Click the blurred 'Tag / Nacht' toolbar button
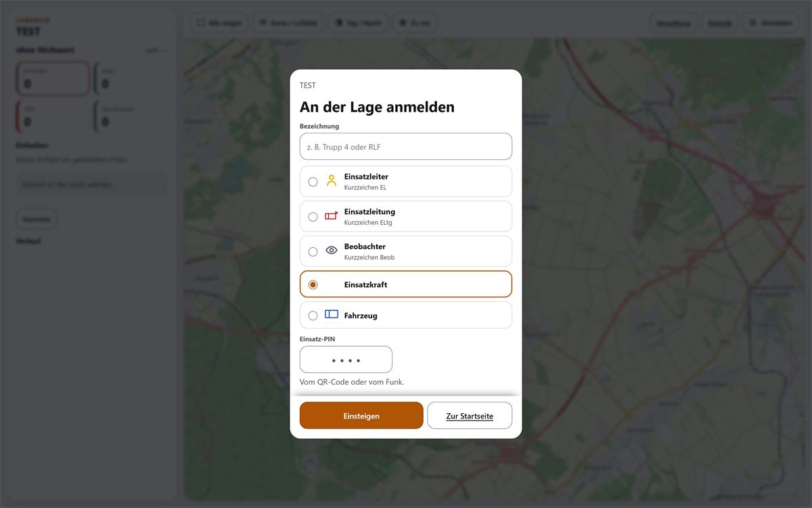Image resolution: width=812 pixels, height=508 pixels. pos(357,23)
